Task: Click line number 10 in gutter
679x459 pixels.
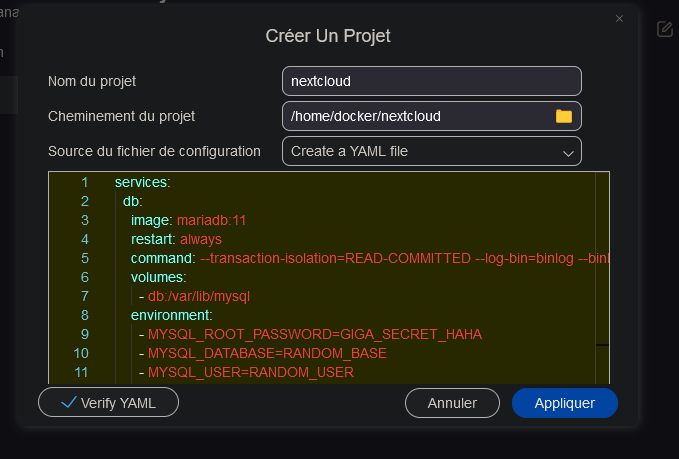Action: coord(81,353)
